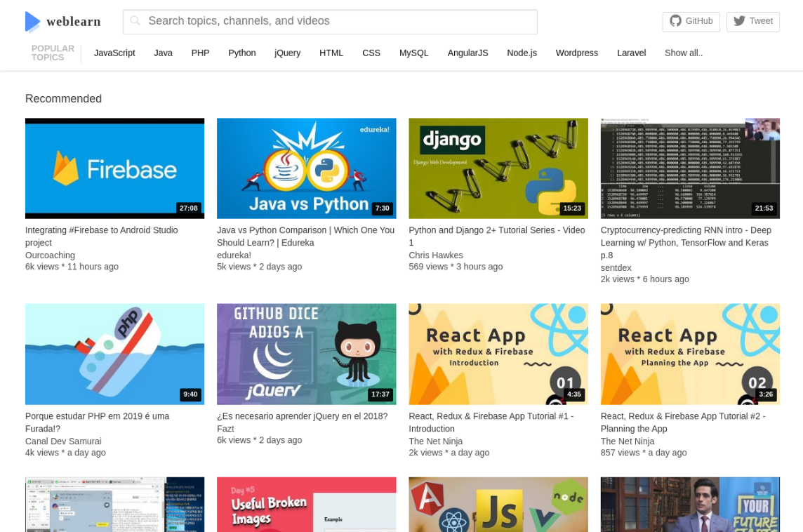Select the HTML topic
The image size is (803, 532).
pyautogui.click(x=331, y=53)
